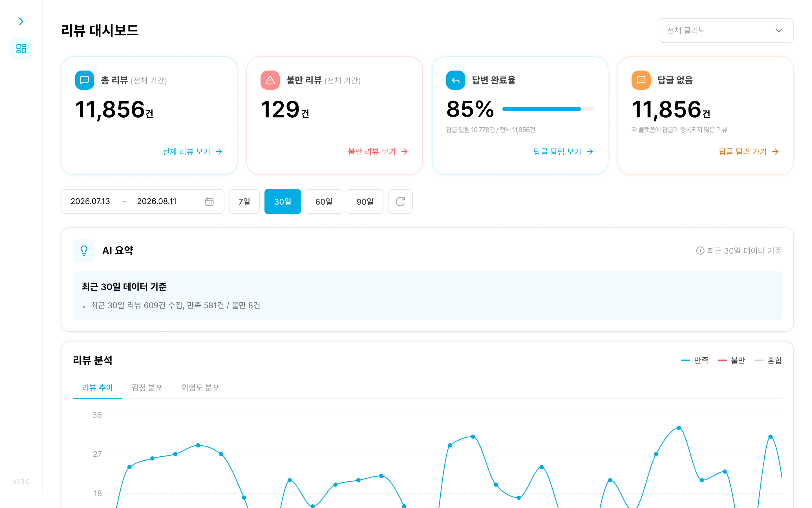Click the 불만 리뷰 warning triangle icon
This screenshot has height=508, width=812.
(x=270, y=80)
